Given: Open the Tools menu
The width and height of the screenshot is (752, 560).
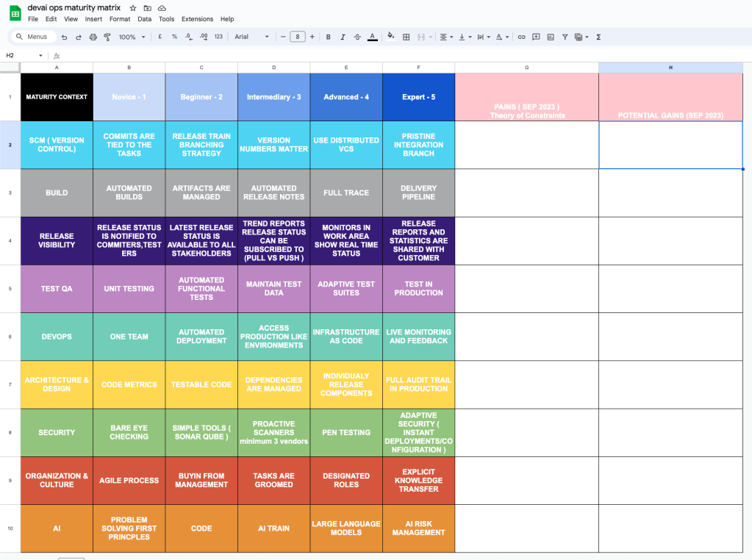Looking at the screenshot, I should (166, 19).
